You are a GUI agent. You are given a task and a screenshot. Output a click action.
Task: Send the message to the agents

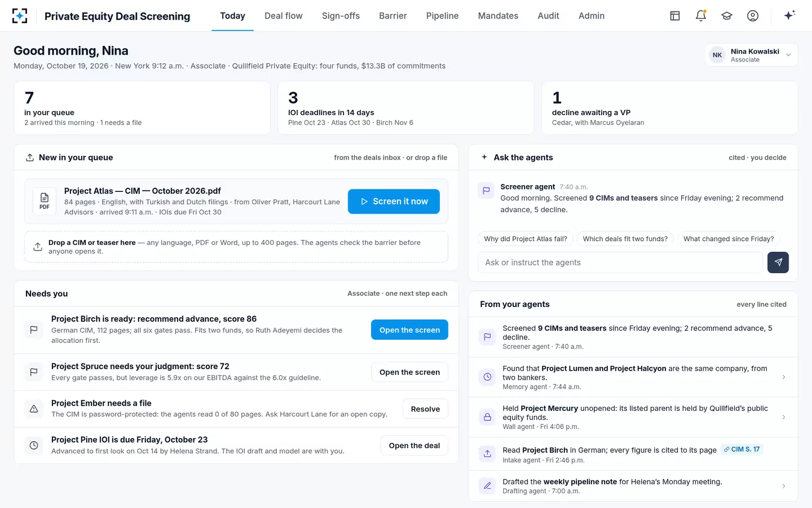click(778, 262)
